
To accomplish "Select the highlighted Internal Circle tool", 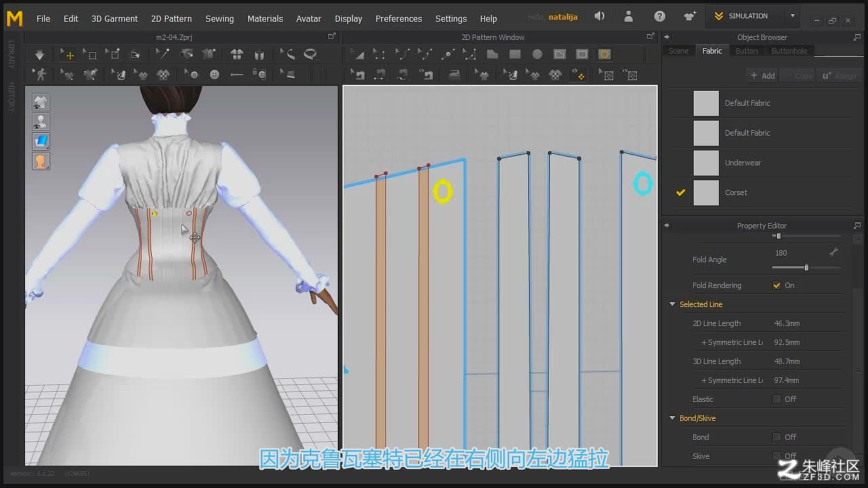I will point(604,54).
